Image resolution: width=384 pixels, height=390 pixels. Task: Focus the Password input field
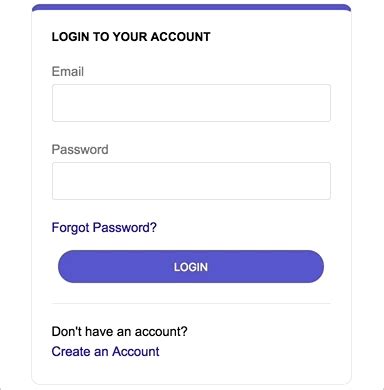[x=191, y=181]
